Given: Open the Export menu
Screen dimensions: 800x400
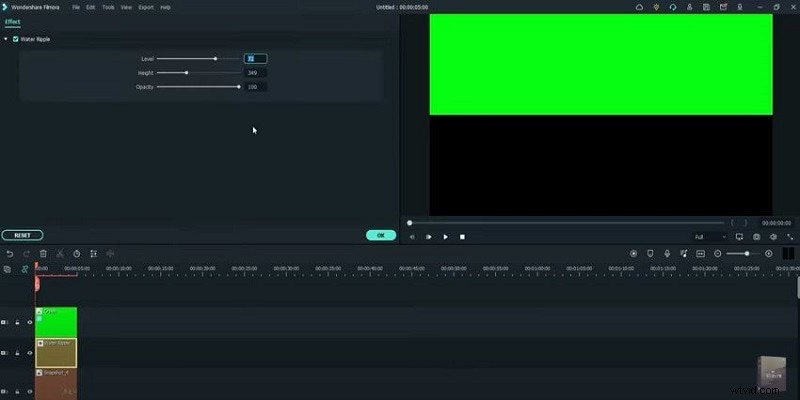Looking at the screenshot, I should click(x=146, y=7).
